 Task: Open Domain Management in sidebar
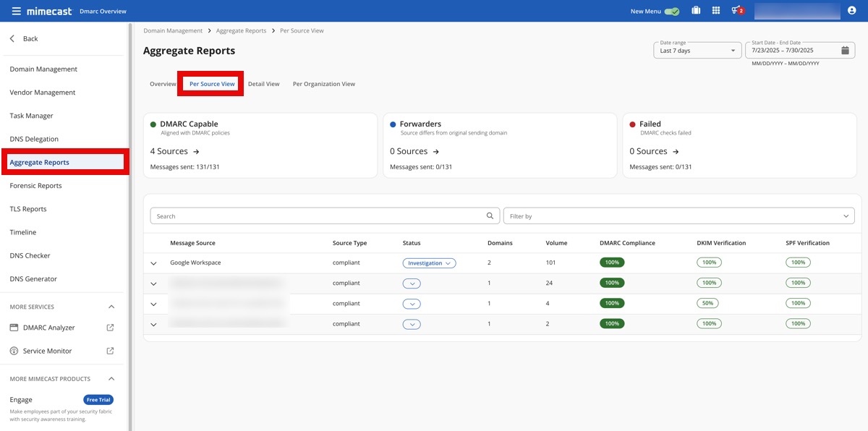43,69
